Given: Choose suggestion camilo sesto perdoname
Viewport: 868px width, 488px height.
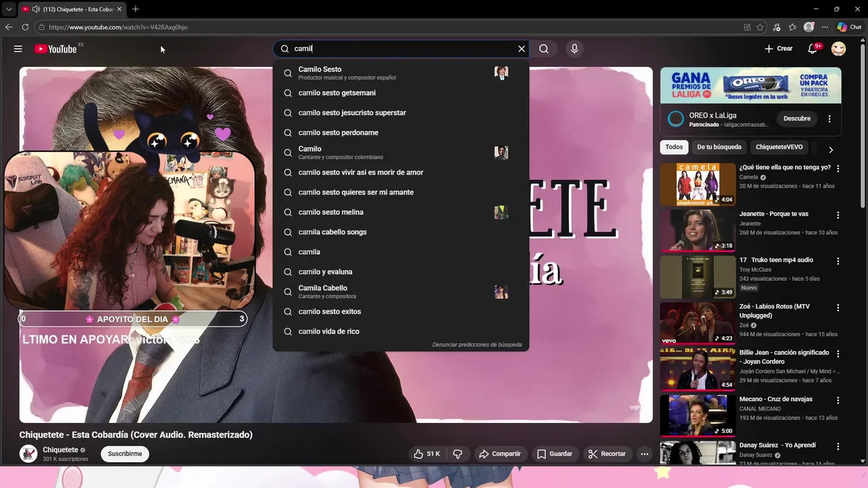Looking at the screenshot, I should [401, 133].
